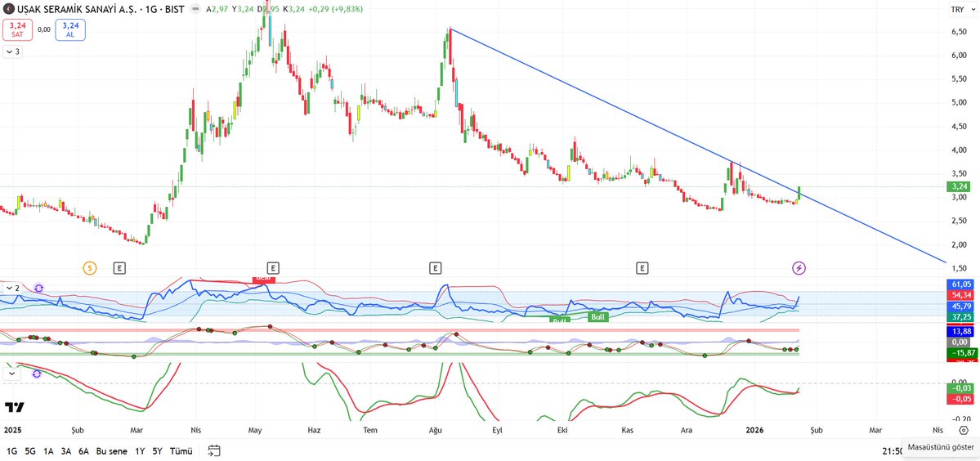Expand the MACD pane legend chevron

pos(11,373)
